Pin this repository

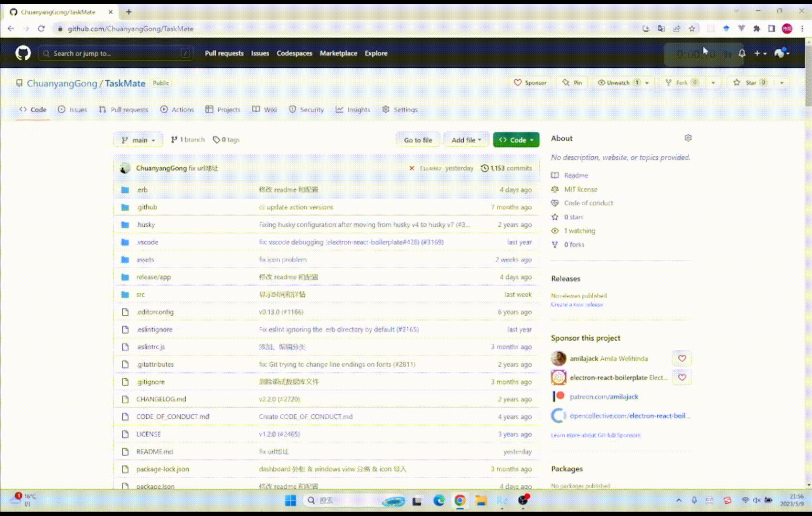[x=572, y=83]
